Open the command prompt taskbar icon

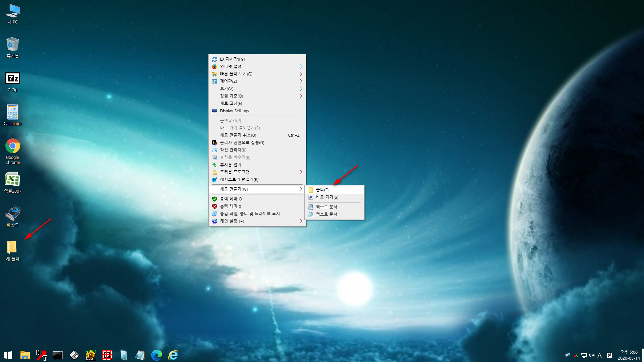pyautogui.click(x=58, y=355)
